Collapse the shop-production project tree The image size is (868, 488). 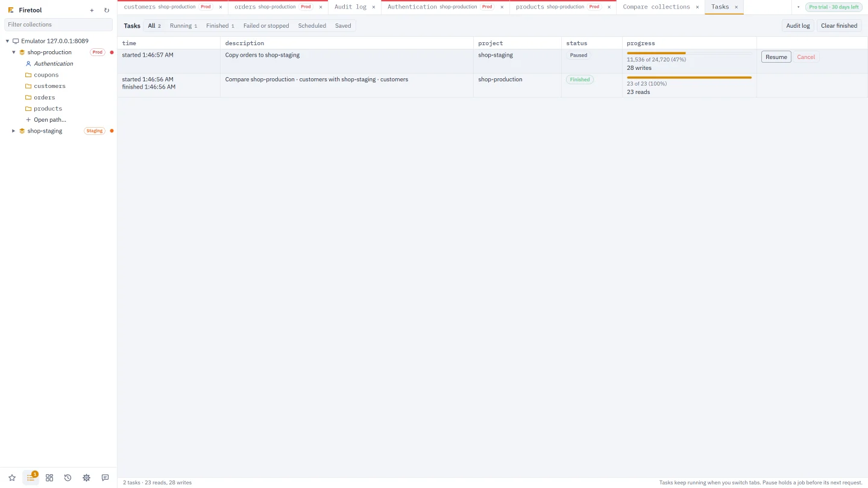pyautogui.click(x=14, y=52)
